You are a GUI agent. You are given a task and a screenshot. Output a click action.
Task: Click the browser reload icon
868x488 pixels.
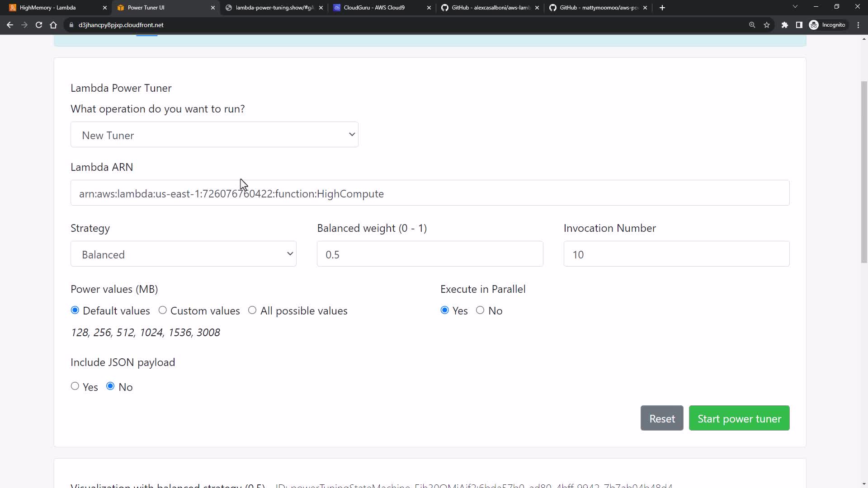[39, 25]
